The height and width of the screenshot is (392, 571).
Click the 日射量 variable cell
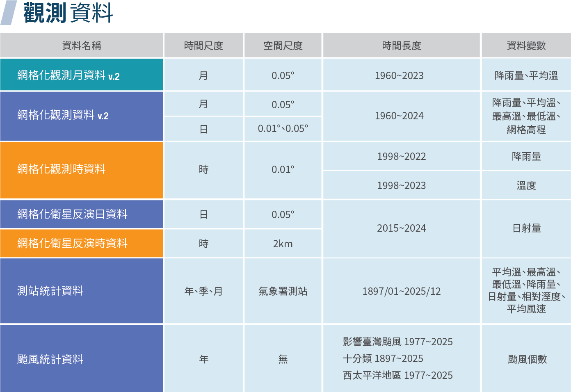pyautogui.click(x=526, y=228)
